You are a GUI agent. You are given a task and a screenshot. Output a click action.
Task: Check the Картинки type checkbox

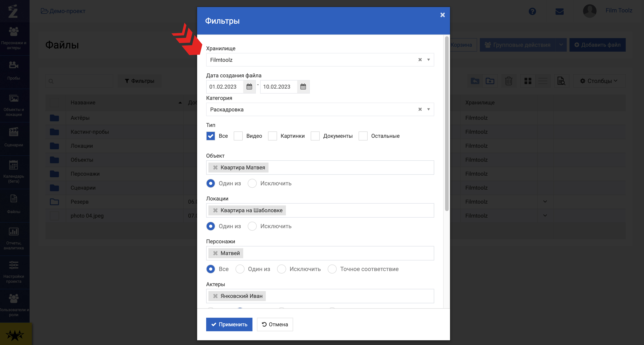[x=272, y=136]
